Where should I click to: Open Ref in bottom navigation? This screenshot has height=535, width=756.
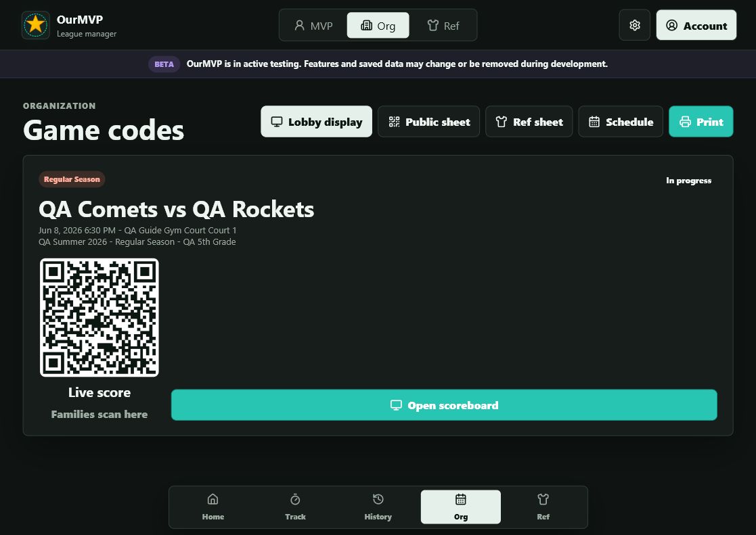[x=543, y=507]
